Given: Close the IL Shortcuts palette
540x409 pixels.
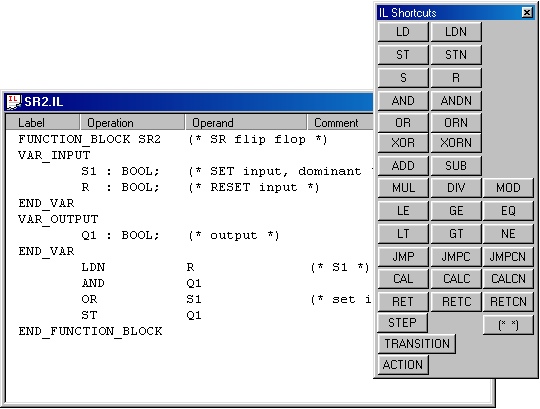Looking at the screenshot, I should [527, 13].
